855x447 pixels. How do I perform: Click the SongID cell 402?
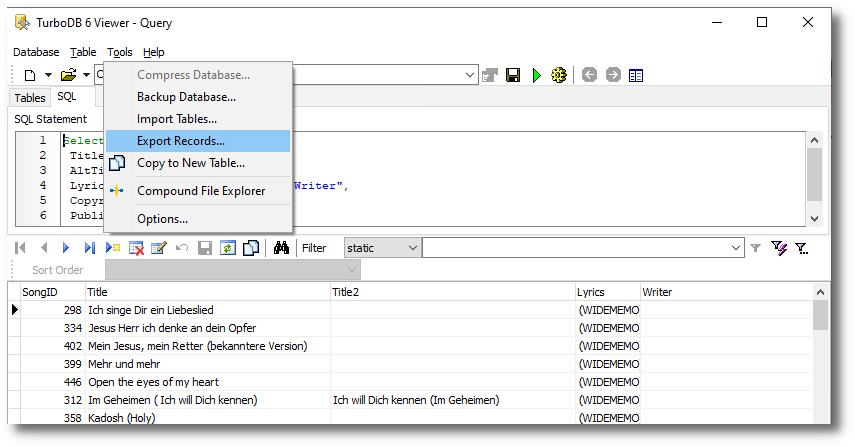pos(53,346)
